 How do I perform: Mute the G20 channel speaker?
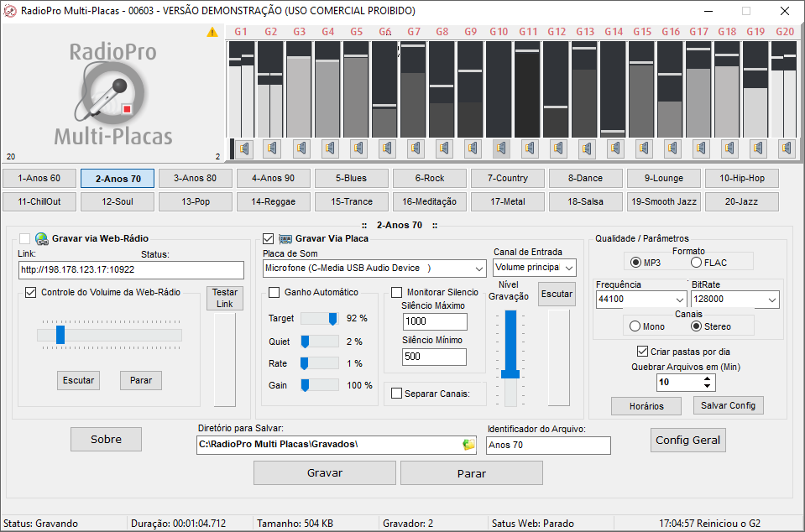click(787, 149)
